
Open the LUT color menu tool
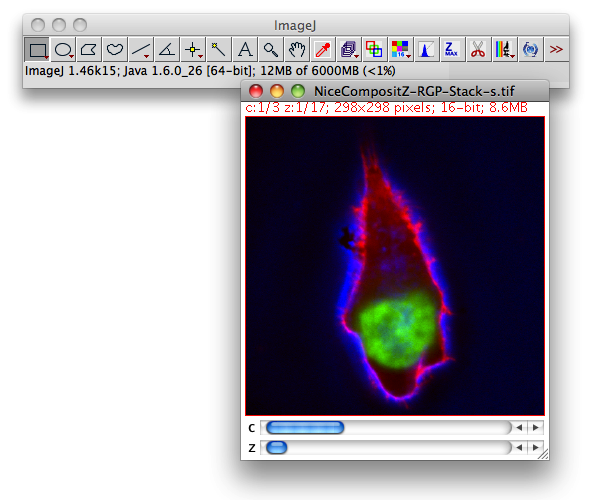click(x=400, y=49)
